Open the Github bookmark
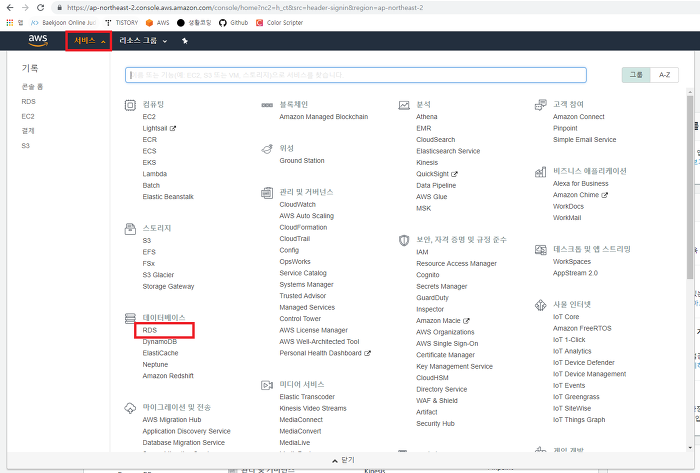 pyautogui.click(x=233, y=22)
